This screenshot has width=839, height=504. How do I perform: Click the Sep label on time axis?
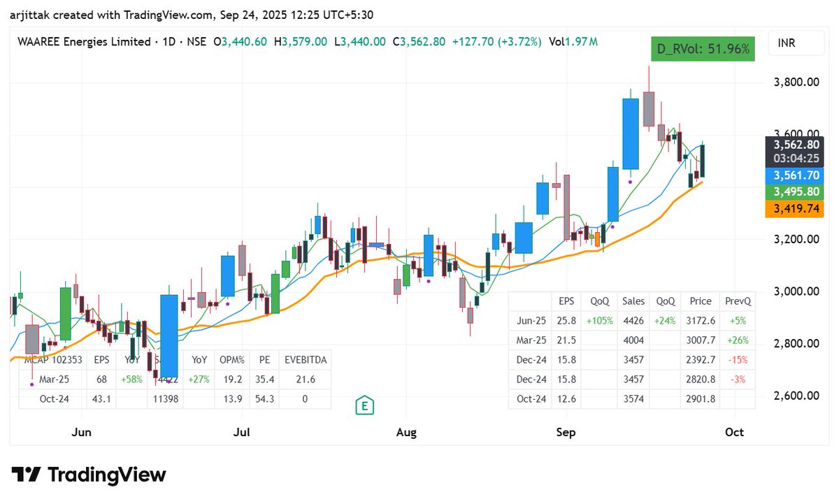566,433
